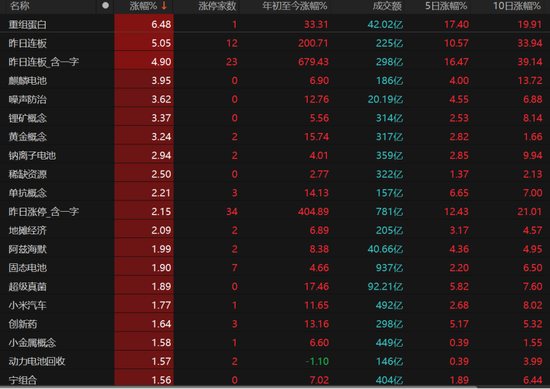Click the 4.90 gain cell
This screenshot has width=550, height=389.
(144, 62)
